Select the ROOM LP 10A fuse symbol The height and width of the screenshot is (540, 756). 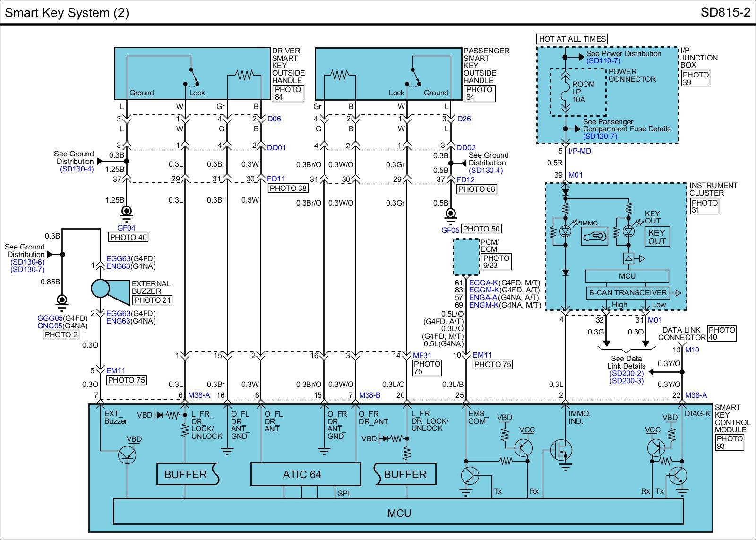[565, 92]
